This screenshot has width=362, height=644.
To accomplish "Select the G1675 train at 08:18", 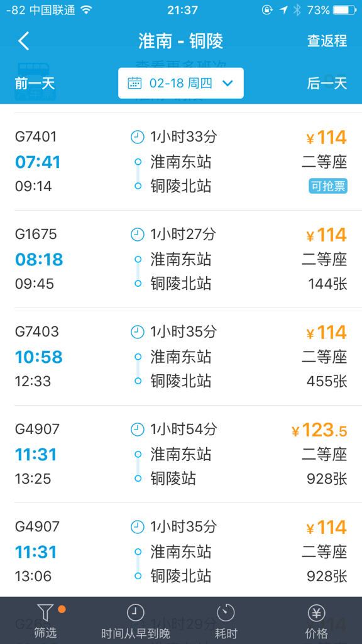I will click(181, 259).
